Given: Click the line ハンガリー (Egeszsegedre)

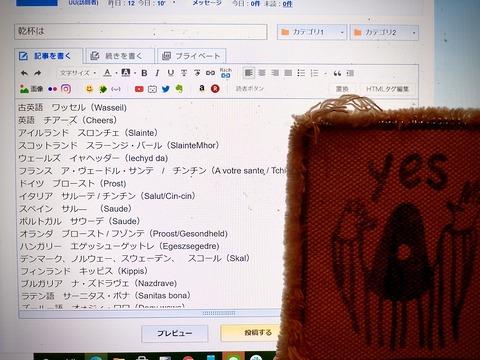Looking at the screenshot, I should (x=120, y=246).
